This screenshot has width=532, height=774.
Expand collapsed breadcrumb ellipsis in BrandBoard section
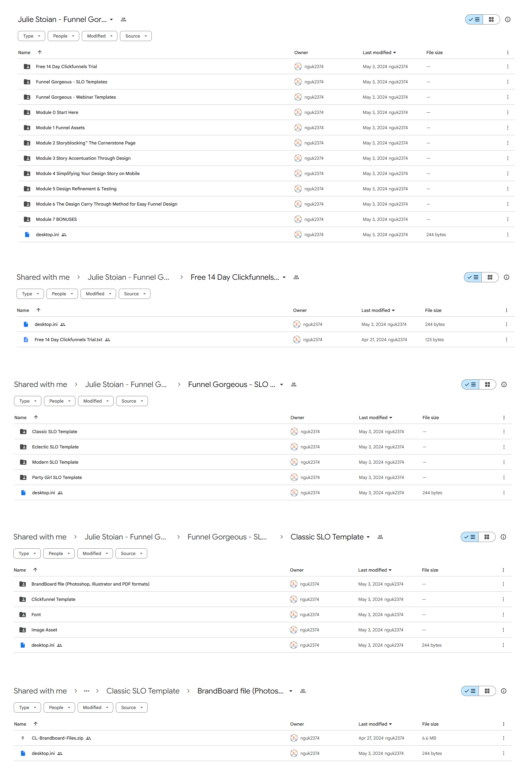(86, 691)
